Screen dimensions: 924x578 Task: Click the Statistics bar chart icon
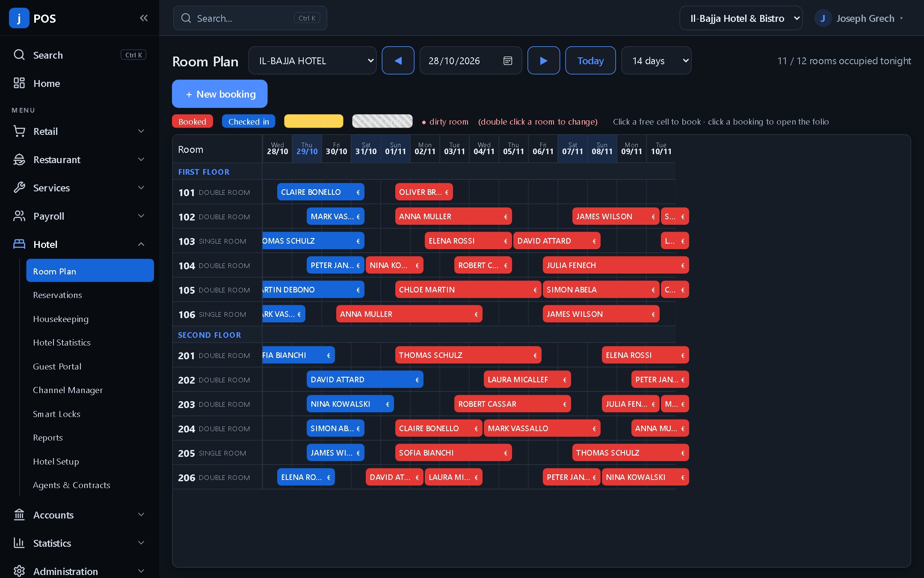point(19,543)
